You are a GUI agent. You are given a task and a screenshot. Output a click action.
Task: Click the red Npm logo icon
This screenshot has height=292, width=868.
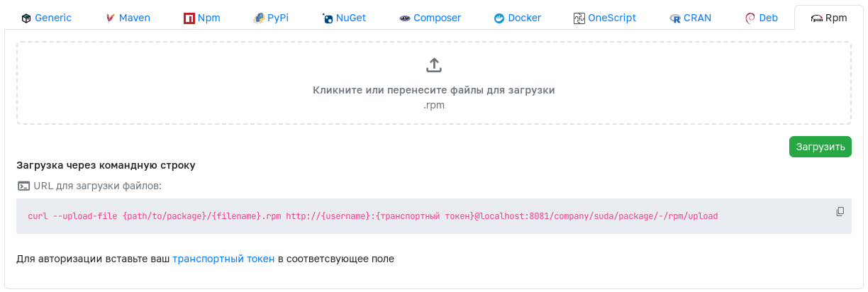[x=189, y=18]
